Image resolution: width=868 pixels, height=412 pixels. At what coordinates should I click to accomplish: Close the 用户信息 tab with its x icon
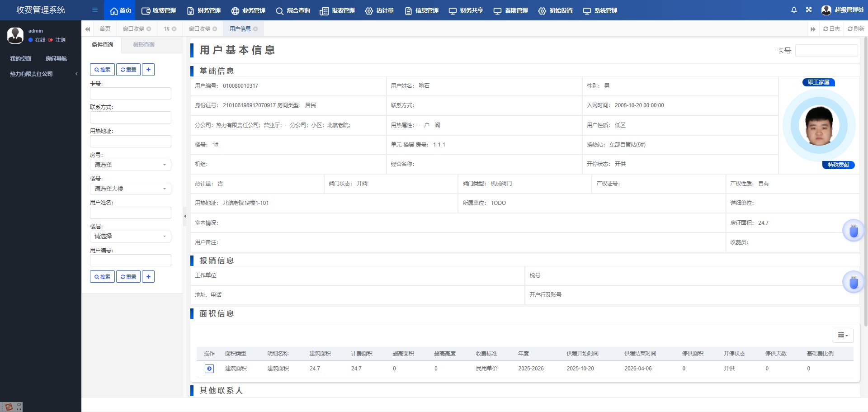(255, 29)
